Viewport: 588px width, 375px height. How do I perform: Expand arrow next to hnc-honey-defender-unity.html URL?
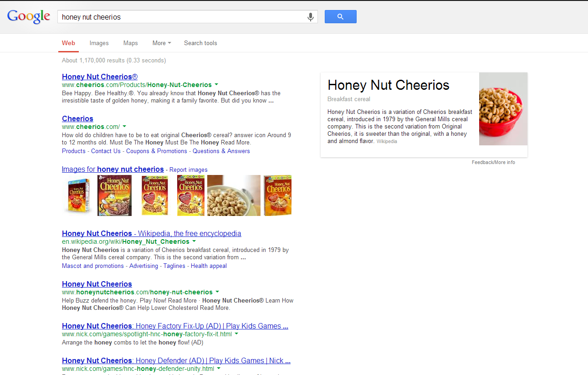(x=219, y=368)
